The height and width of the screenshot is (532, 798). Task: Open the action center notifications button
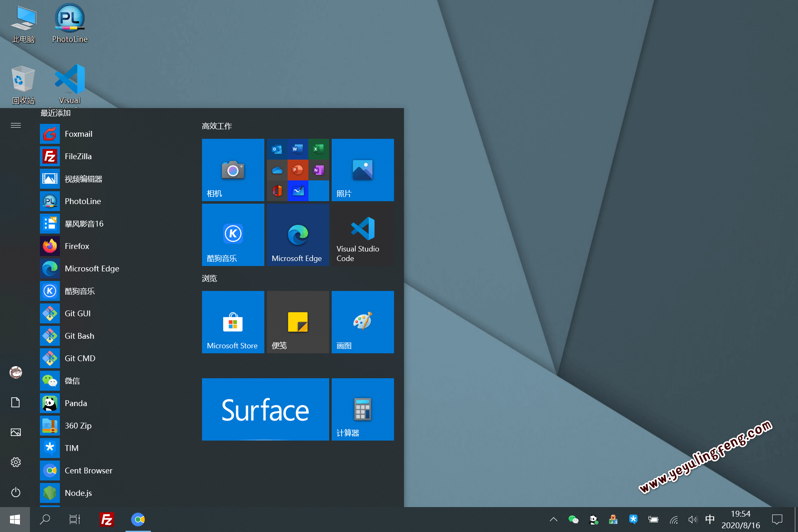point(777,519)
